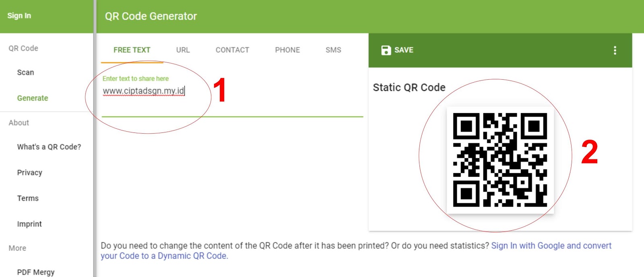Go to the SMS tab
This screenshot has width=644, height=277.
(x=333, y=50)
